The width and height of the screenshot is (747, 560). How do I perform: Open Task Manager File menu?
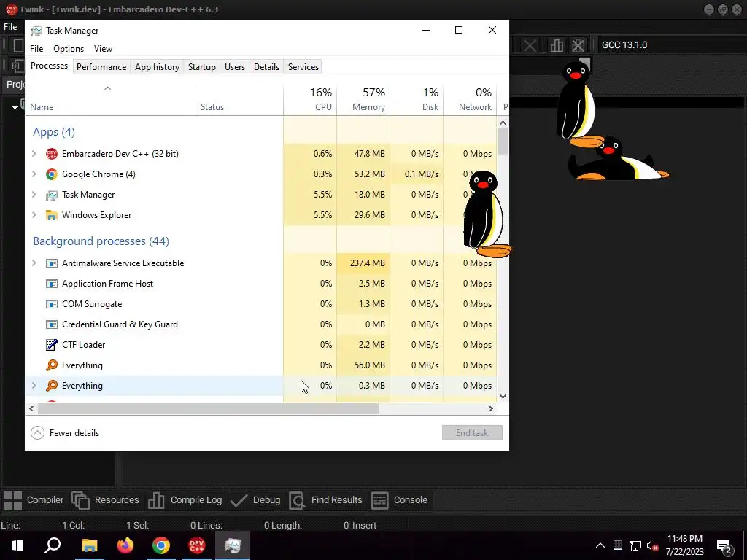click(36, 49)
